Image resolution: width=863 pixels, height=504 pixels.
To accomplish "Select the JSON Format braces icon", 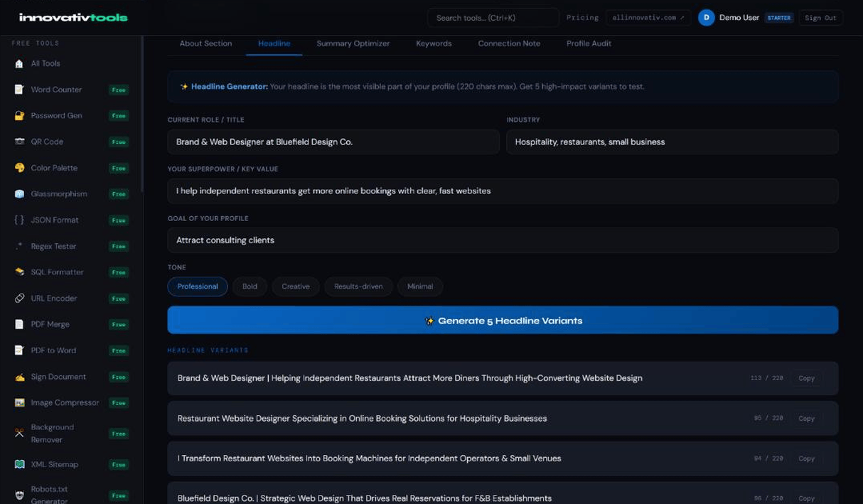I will (19, 220).
